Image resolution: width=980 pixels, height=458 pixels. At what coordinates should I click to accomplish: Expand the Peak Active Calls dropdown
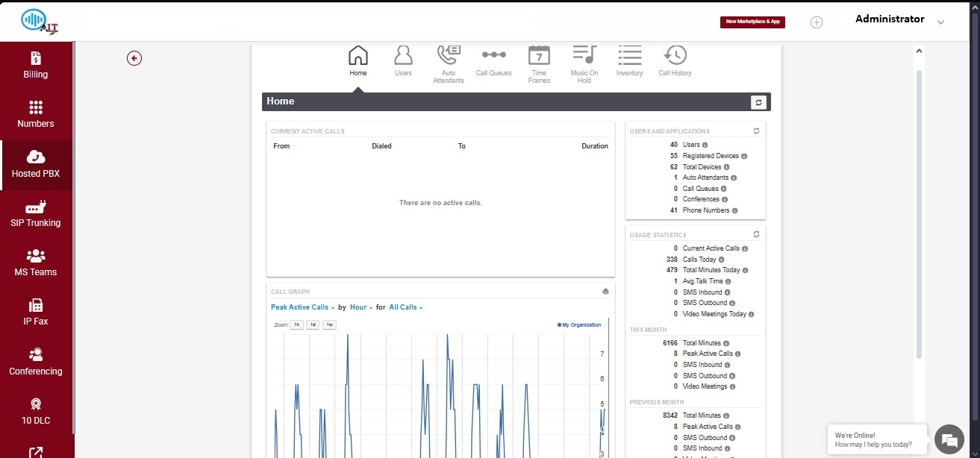[301, 307]
